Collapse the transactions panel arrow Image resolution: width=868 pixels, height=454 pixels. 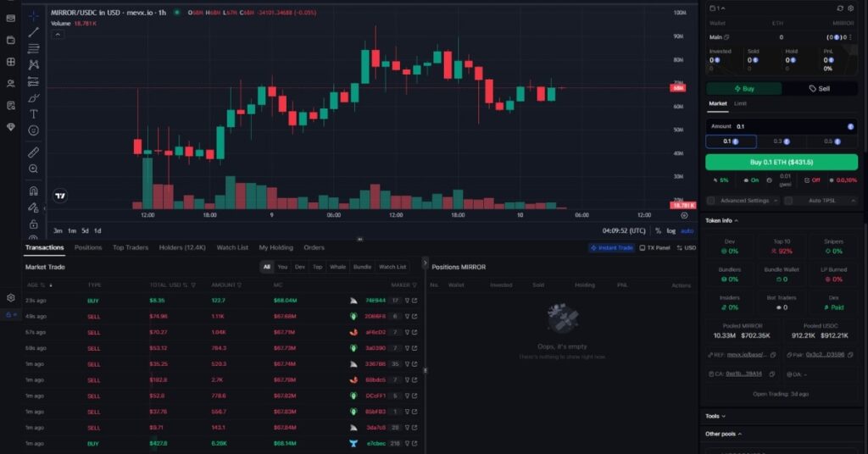click(x=426, y=263)
